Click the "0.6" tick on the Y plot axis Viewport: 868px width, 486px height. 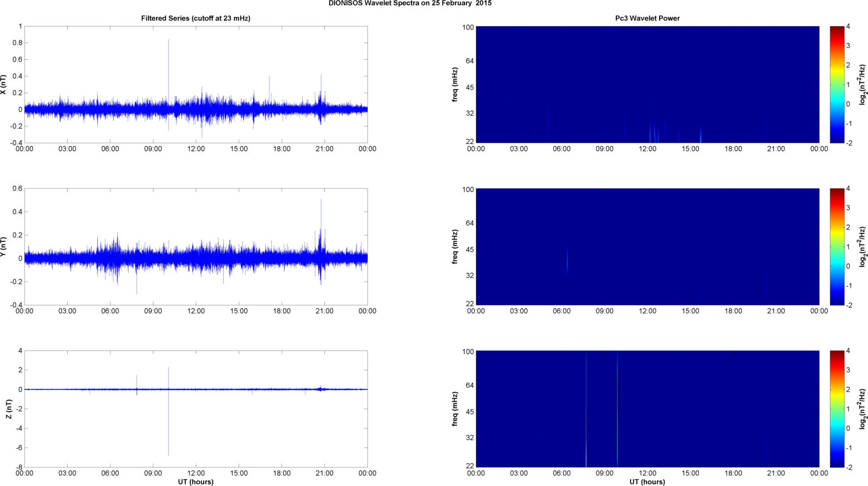point(17,189)
